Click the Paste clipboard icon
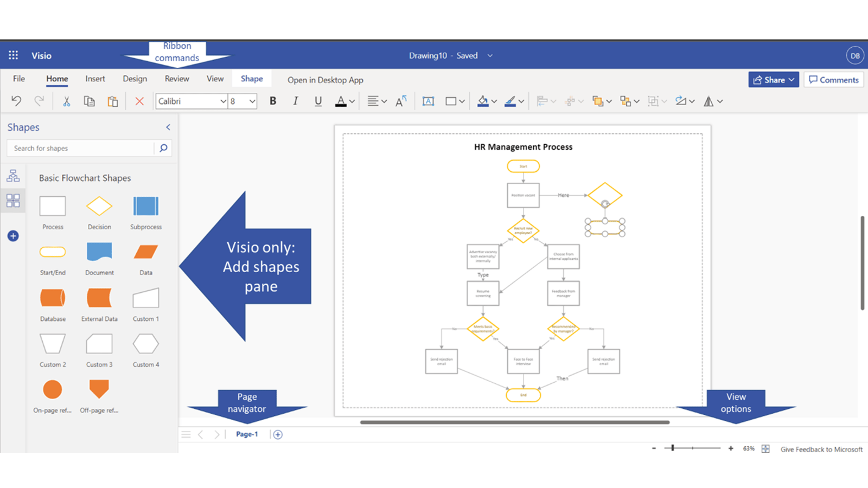 click(x=112, y=101)
